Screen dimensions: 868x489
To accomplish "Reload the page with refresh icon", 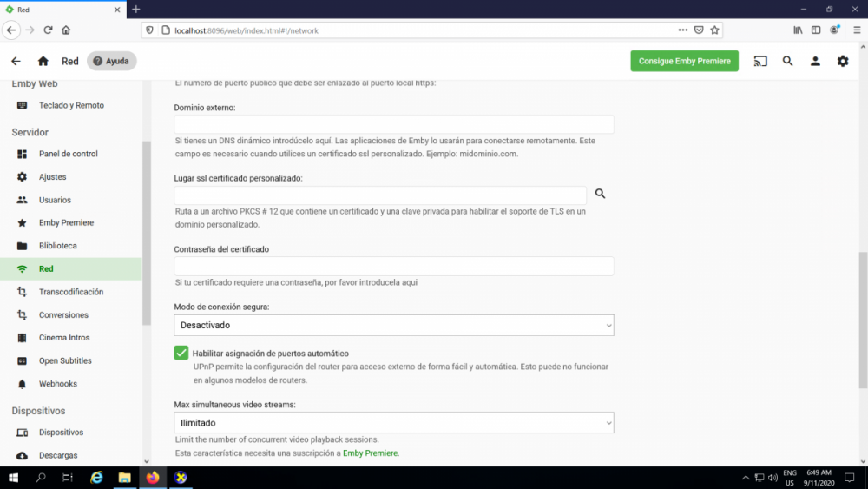I will coord(48,30).
